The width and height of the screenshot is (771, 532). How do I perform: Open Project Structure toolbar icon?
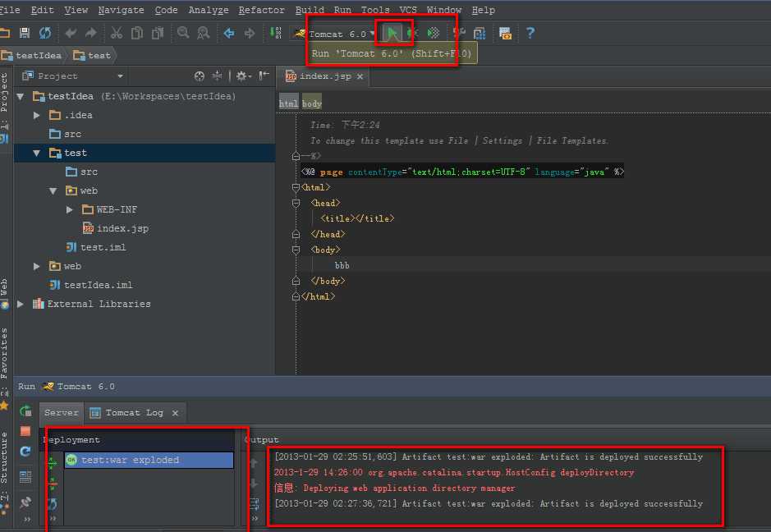[480, 33]
